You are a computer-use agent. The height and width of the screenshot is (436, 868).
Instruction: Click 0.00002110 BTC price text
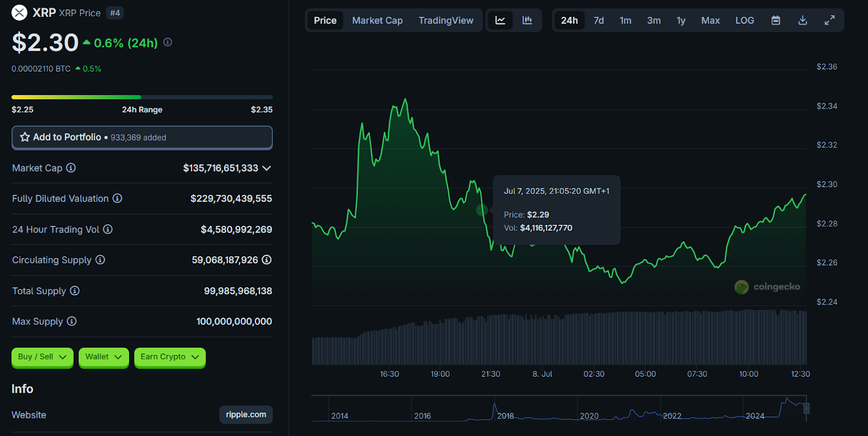coord(41,69)
